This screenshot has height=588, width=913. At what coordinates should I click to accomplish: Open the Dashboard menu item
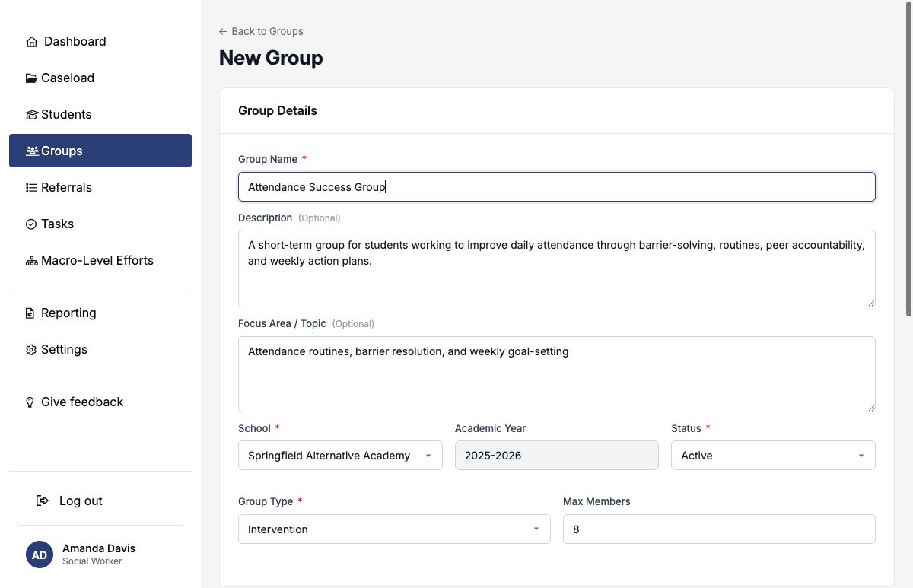point(100,42)
